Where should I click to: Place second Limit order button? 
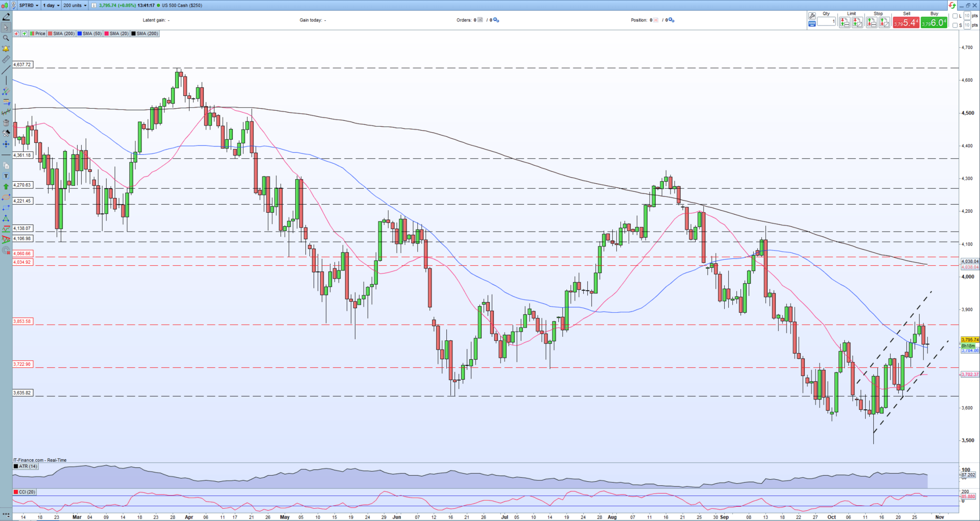click(x=857, y=22)
